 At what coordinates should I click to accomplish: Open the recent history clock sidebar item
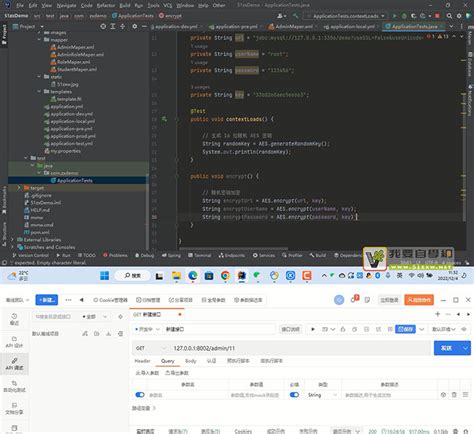point(14,319)
